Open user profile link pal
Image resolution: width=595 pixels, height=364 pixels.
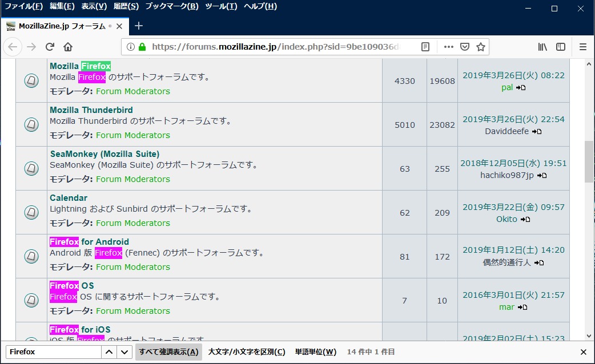click(507, 88)
